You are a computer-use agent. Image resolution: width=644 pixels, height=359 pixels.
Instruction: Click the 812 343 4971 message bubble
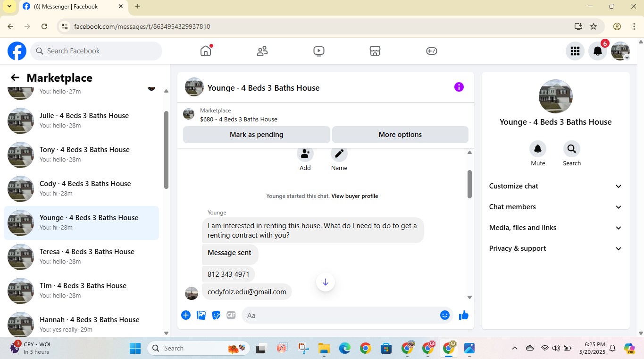(x=228, y=274)
